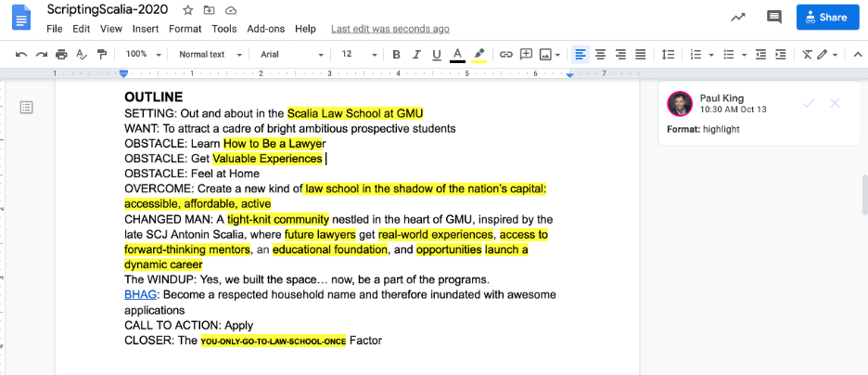Open the View menu
Viewport: 868px width, 375px height.
click(111, 29)
